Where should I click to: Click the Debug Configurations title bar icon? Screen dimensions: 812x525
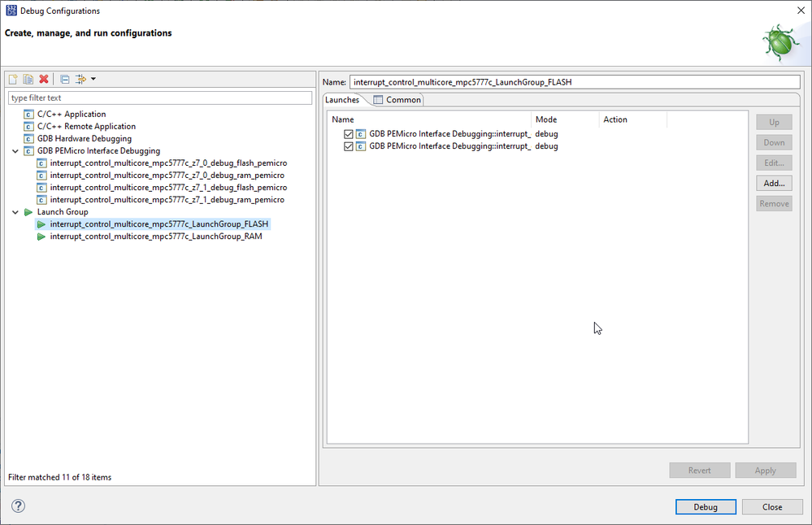(x=11, y=11)
